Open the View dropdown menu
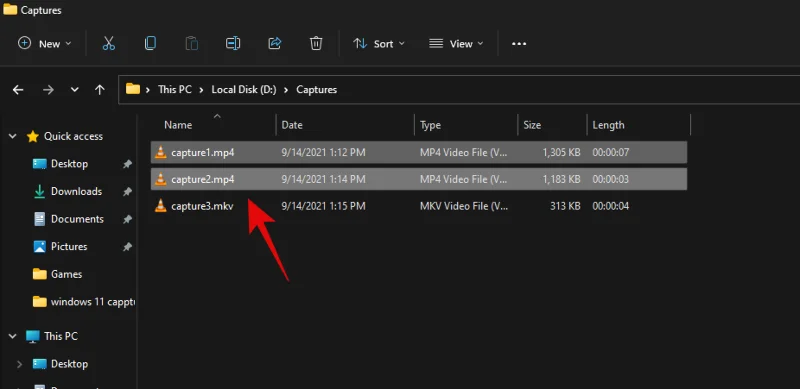800x389 pixels. (x=456, y=43)
